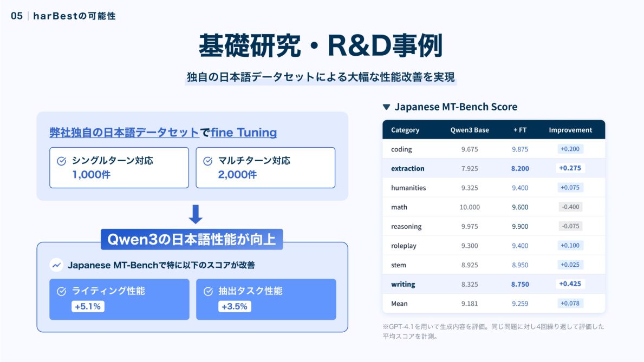Select the Mean row label
This screenshot has width=644, height=362.
[399, 304]
